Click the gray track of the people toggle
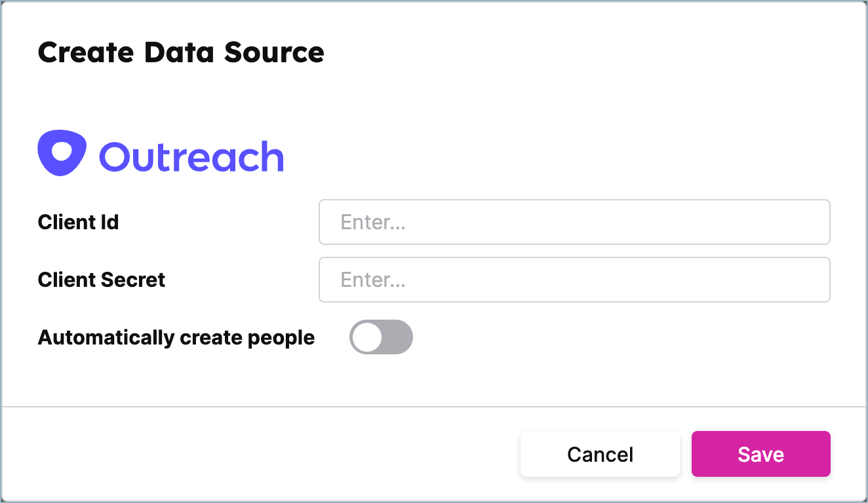 pyautogui.click(x=399, y=337)
